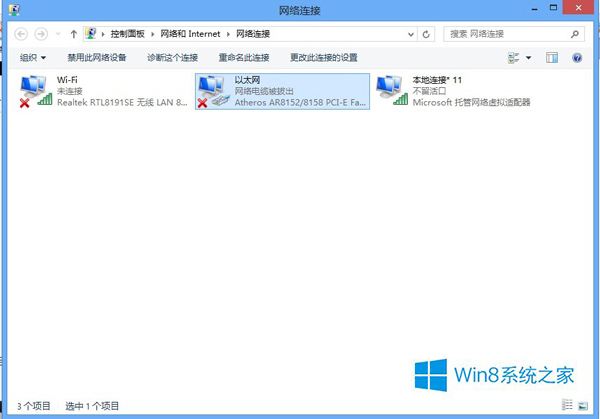Click the window system icon in title bar
600x419 pixels.
point(14,10)
